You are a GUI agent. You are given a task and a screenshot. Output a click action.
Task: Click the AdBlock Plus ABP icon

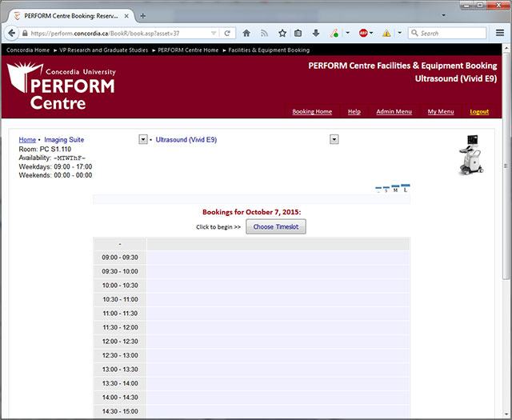point(363,34)
